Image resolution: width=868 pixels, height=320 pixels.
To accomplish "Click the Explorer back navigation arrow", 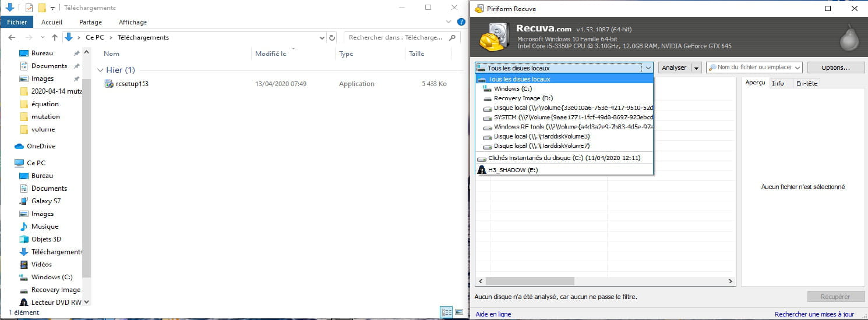I will pos(12,37).
